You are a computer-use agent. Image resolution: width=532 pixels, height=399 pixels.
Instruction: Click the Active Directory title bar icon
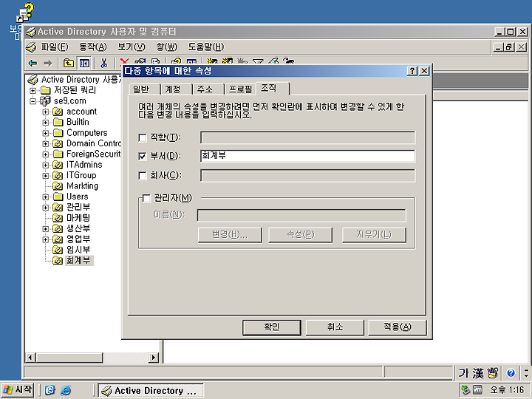(31, 32)
